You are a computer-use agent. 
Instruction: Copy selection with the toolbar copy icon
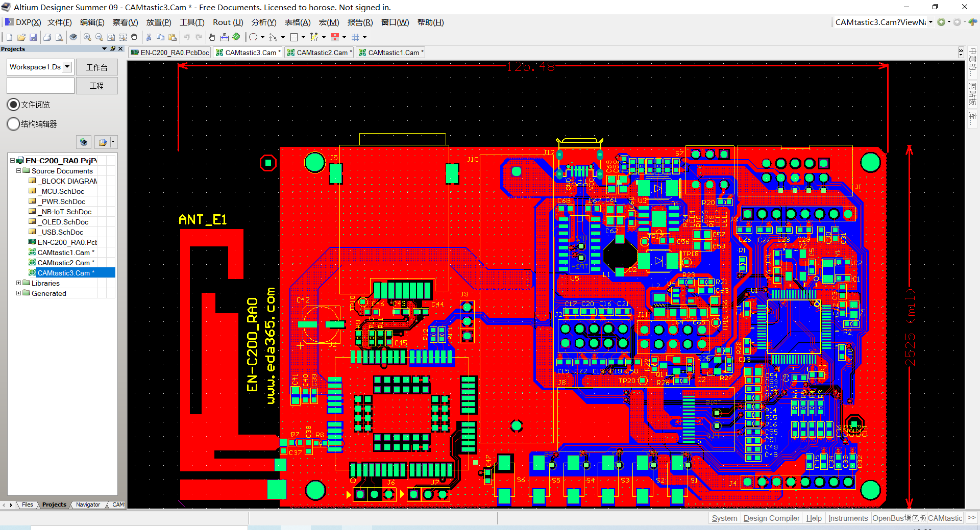(x=160, y=37)
